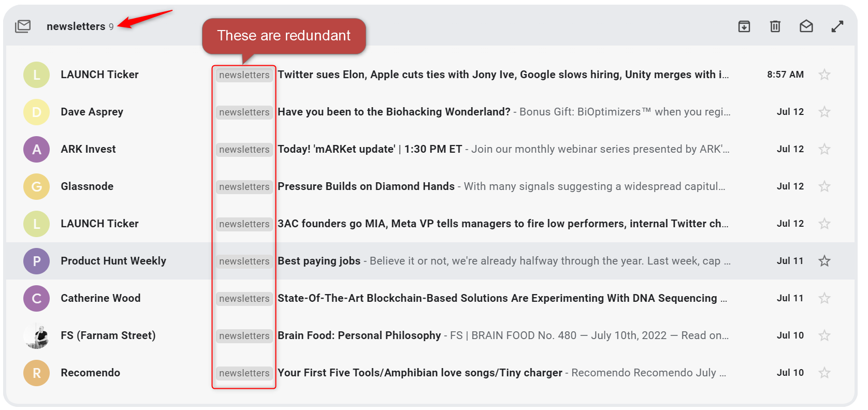Select the Glassnode avatar
This screenshot has height=410, width=868.
[36, 186]
